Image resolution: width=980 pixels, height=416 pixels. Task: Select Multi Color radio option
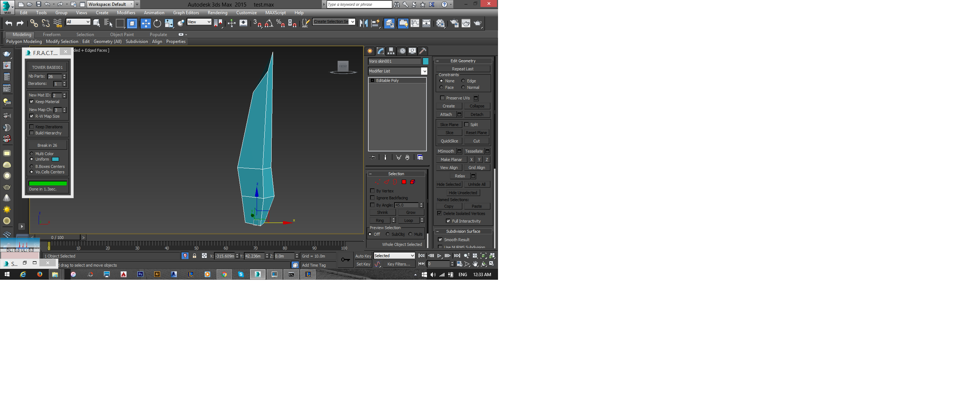coord(32,154)
